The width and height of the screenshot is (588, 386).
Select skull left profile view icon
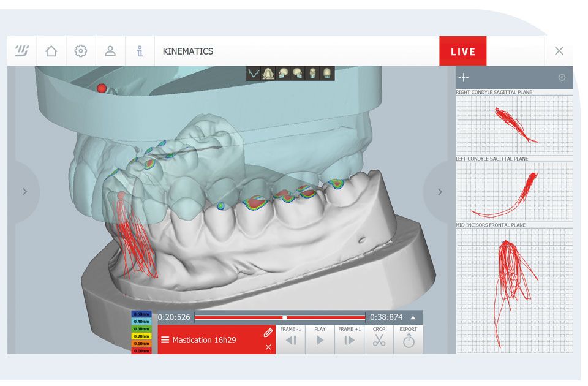[282, 74]
